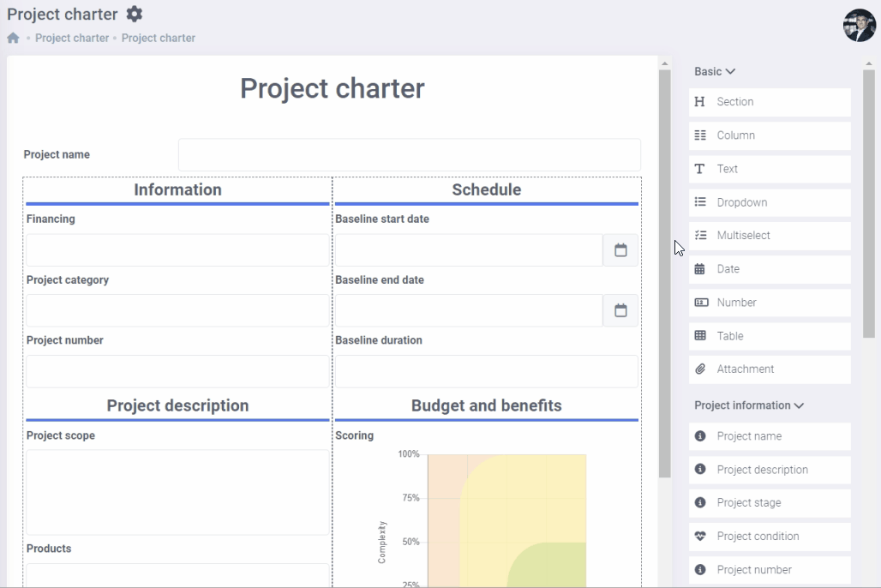
Task: Add the Section heading element
Action: tap(734, 102)
